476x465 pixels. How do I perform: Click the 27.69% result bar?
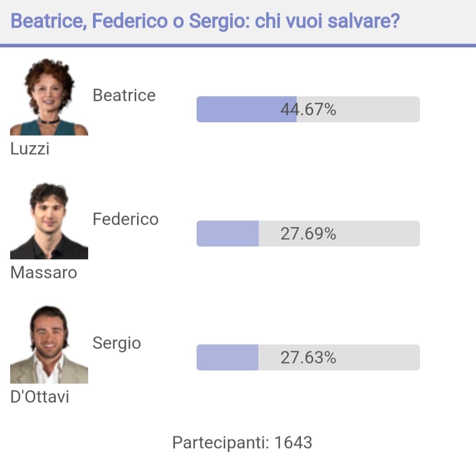(308, 234)
